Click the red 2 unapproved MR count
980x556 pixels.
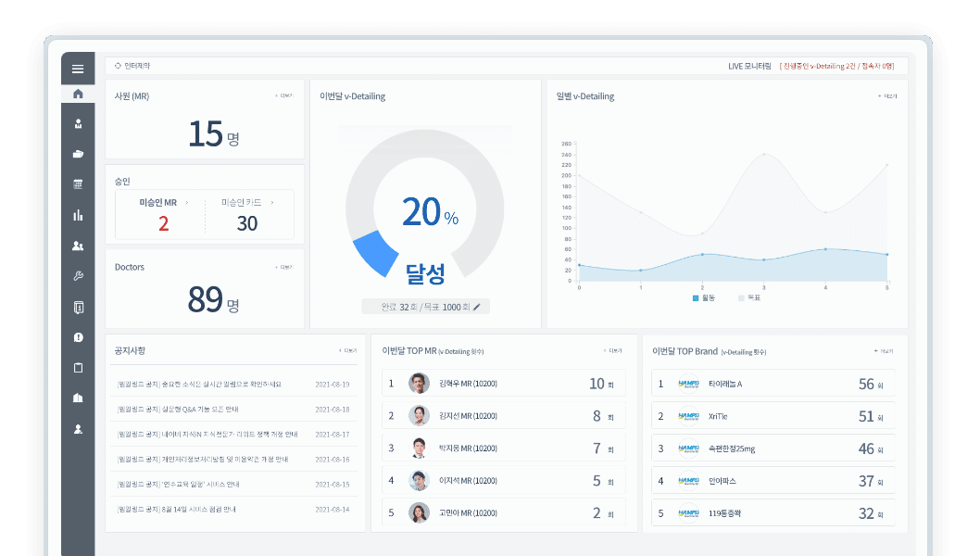pyautogui.click(x=164, y=224)
